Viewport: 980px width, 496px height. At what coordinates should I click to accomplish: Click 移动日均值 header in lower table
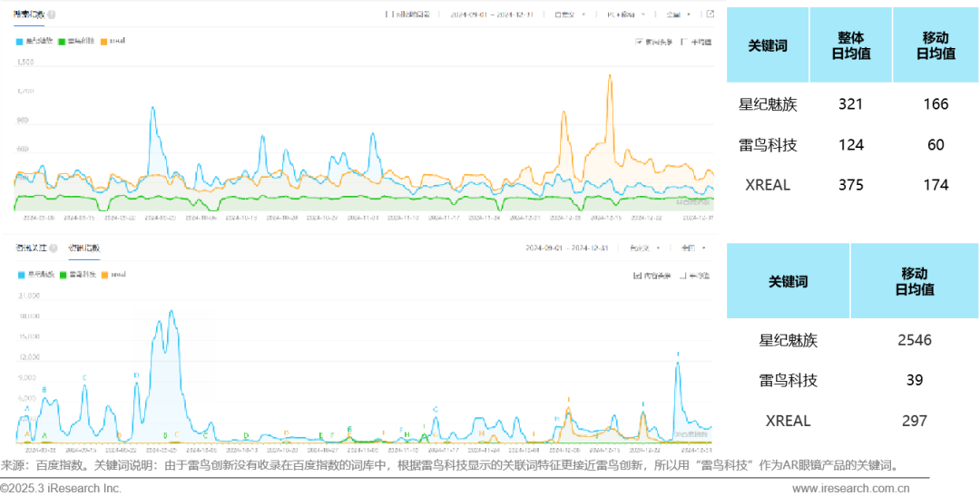click(x=915, y=281)
